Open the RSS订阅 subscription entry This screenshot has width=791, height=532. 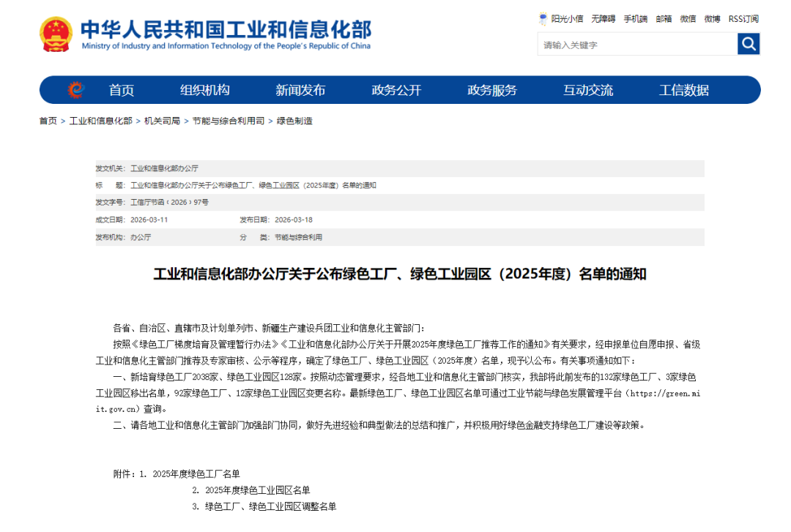[x=744, y=18]
